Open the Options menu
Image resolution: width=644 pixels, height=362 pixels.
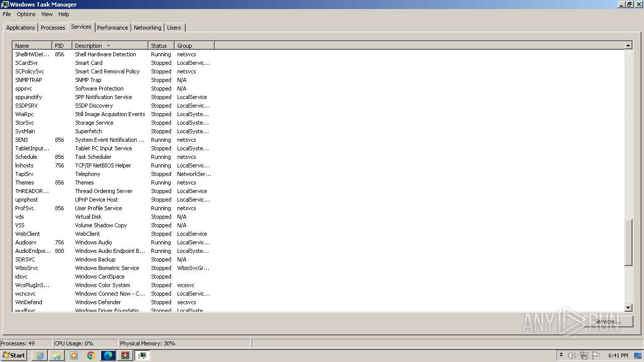(x=26, y=14)
